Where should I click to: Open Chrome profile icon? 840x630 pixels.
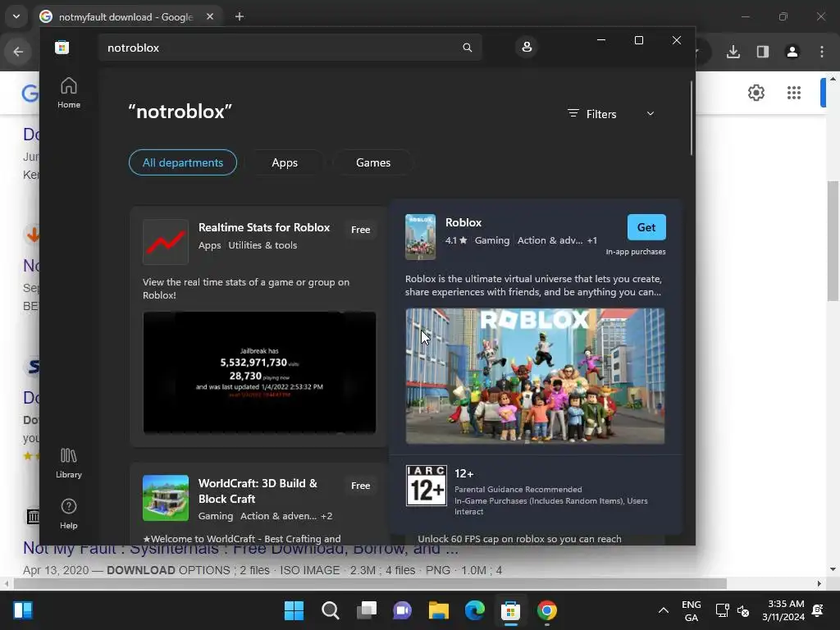pyautogui.click(x=792, y=52)
